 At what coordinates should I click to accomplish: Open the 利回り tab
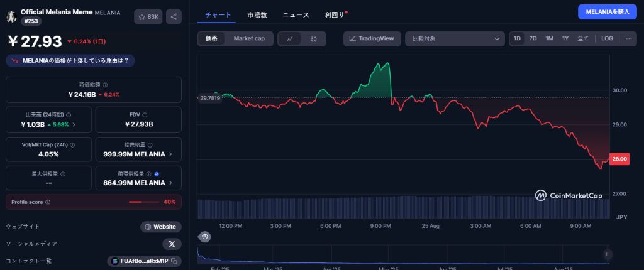tap(333, 15)
